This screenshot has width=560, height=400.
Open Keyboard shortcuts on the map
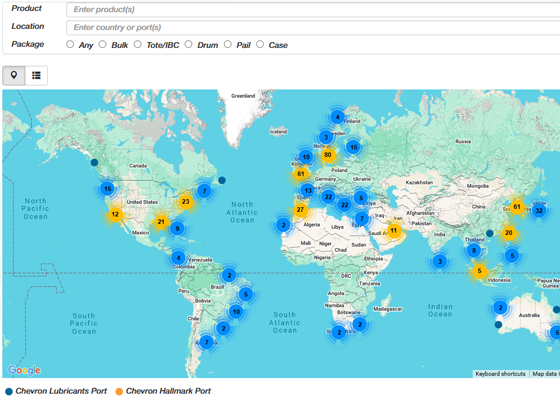tap(500, 374)
